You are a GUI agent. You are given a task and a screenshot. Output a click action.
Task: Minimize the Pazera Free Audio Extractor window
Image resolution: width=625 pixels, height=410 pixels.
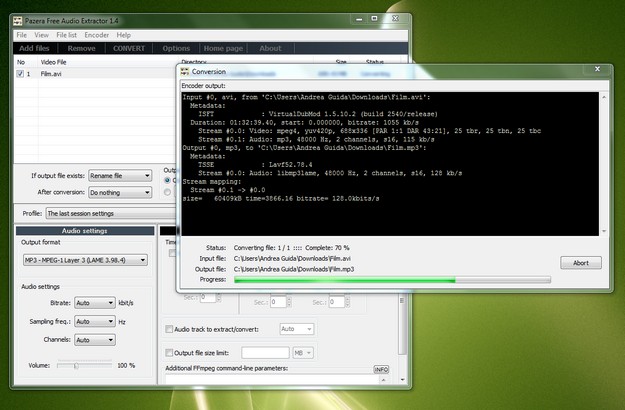(x=359, y=19)
